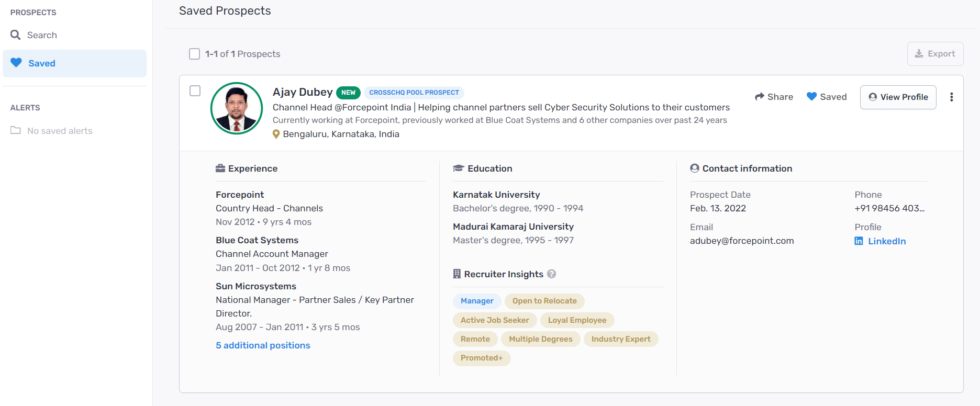The height and width of the screenshot is (406, 980).
Task: Click the LinkedIn logo icon
Action: (x=859, y=241)
